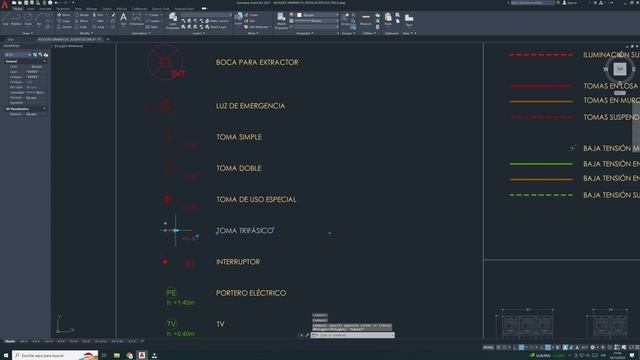This screenshot has height=360, width=640.
Task: Click the Copy tool in Modify panel
Action: [63, 21]
